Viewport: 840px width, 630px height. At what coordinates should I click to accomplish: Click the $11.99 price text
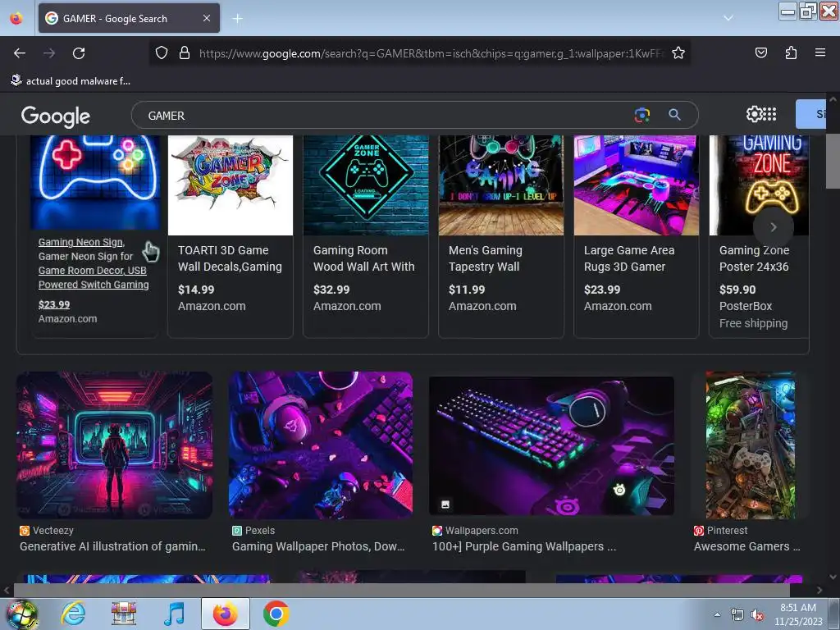tap(467, 290)
